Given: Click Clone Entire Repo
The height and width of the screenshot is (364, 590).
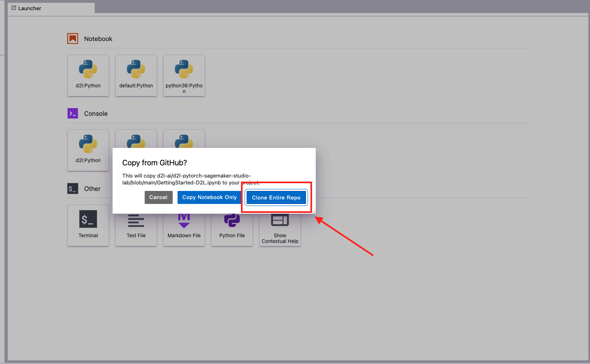Looking at the screenshot, I should coord(276,197).
